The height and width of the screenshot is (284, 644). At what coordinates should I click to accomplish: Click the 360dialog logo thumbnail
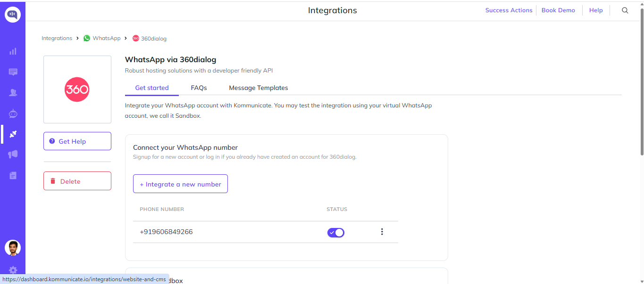point(77,89)
